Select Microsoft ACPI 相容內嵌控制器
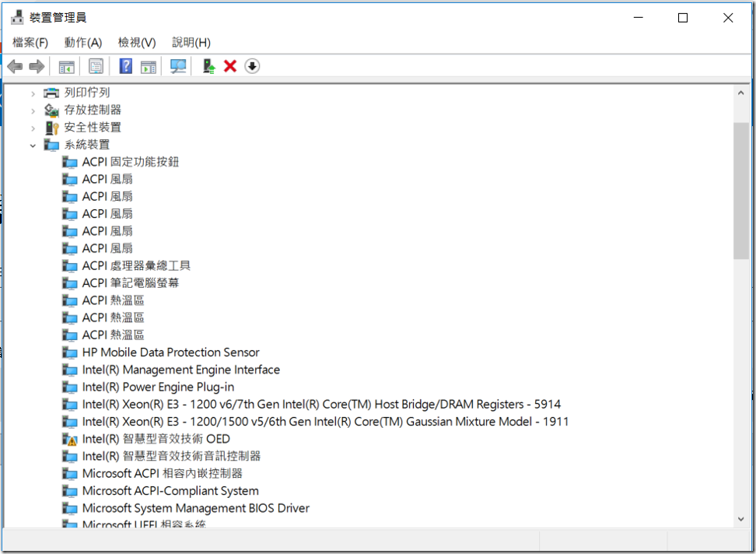Image resolution: width=756 pixels, height=554 pixels. coord(163,474)
